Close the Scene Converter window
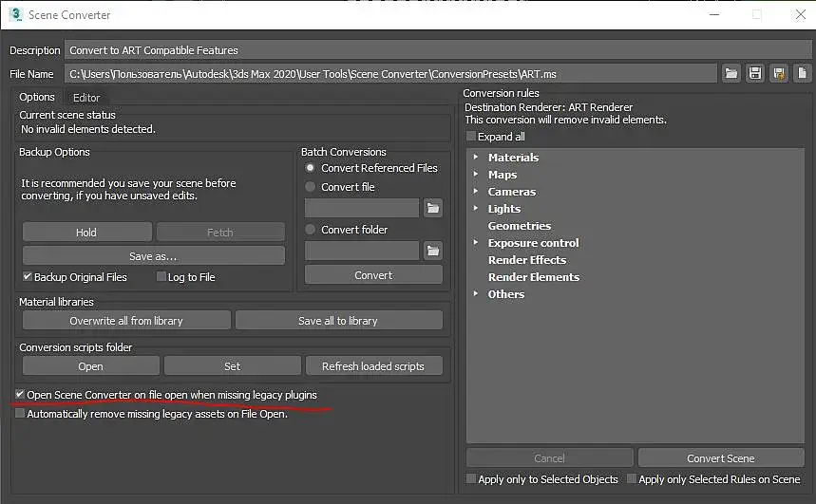816x504 pixels. click(801, 14)
